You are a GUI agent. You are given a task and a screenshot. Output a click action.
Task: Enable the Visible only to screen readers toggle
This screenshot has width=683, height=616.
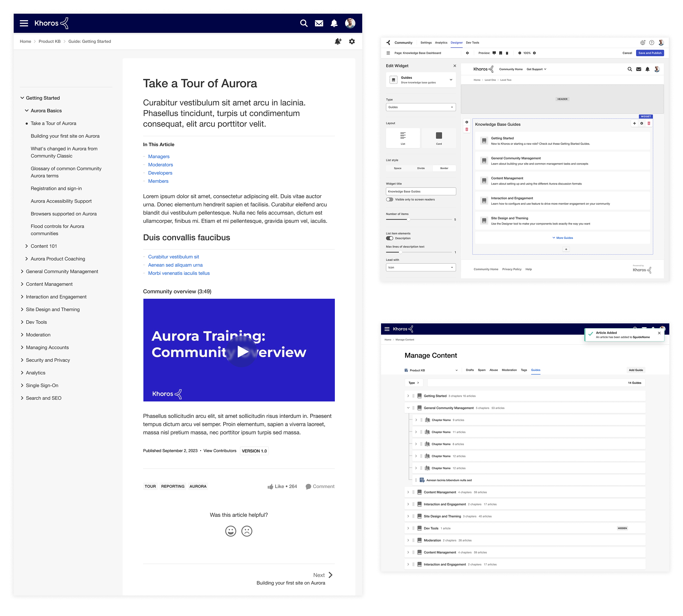click(x=390, y=199)
